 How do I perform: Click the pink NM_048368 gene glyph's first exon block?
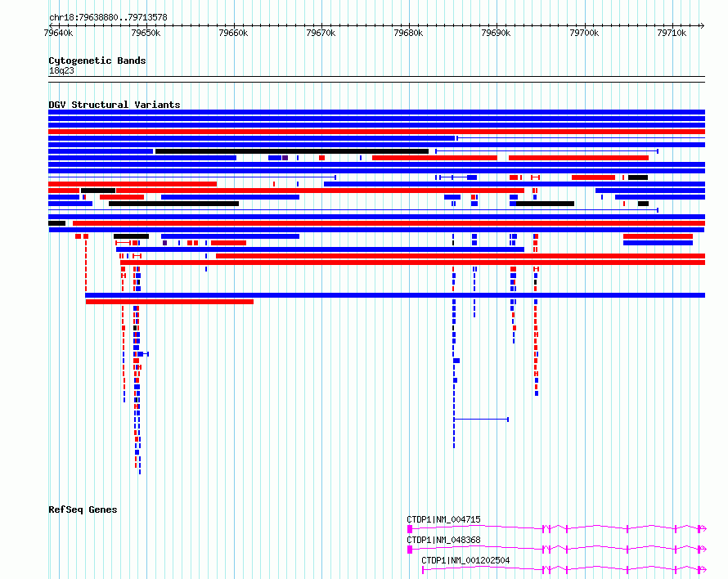tap(410, 550)
